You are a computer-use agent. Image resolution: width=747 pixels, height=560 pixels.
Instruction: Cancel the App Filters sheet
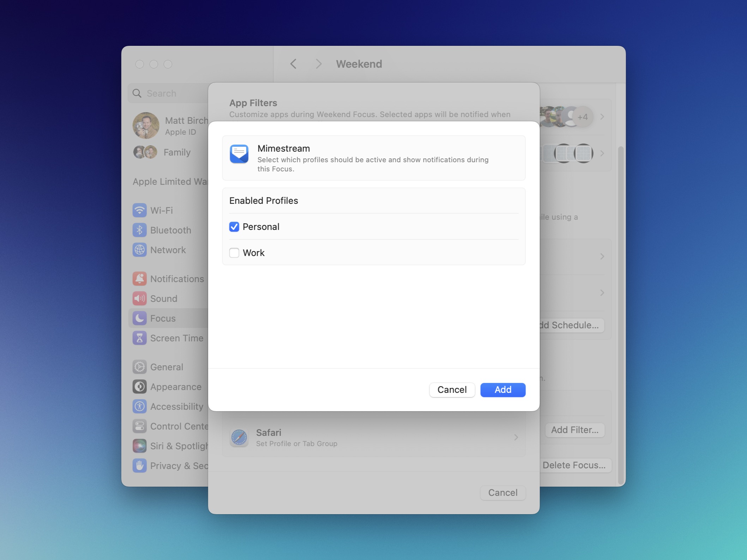click(x=503, y=493)
